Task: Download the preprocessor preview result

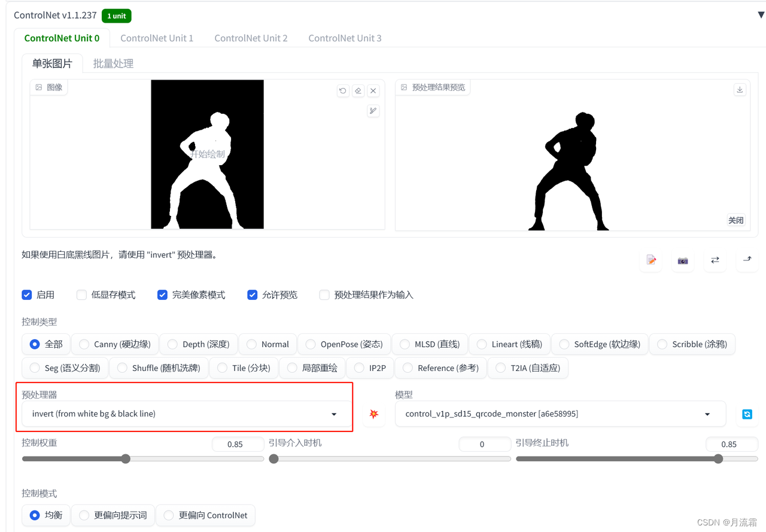Action: (x=740, y=89)
